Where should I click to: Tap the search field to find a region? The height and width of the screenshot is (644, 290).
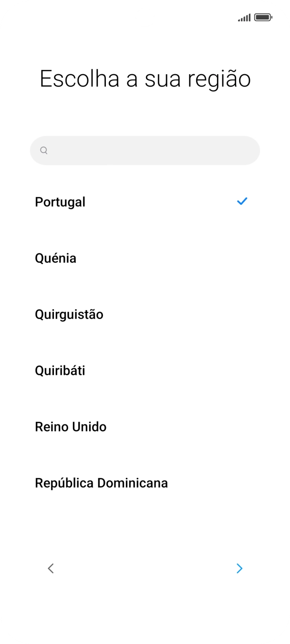click(x=145, y=150)
